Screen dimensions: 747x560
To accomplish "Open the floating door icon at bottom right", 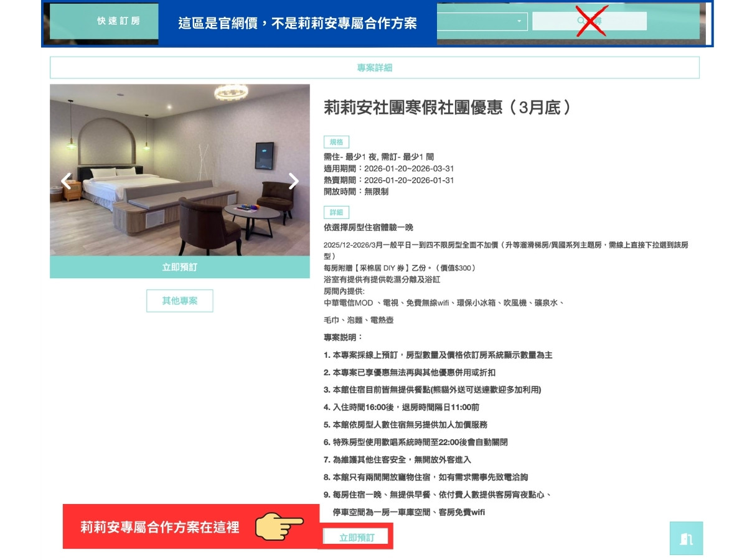I will 686,538.
